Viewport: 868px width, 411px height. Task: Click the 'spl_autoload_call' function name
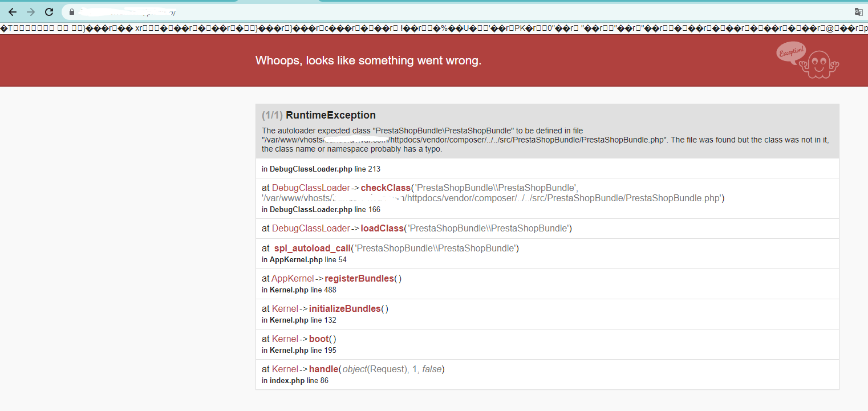coord(313,248)
